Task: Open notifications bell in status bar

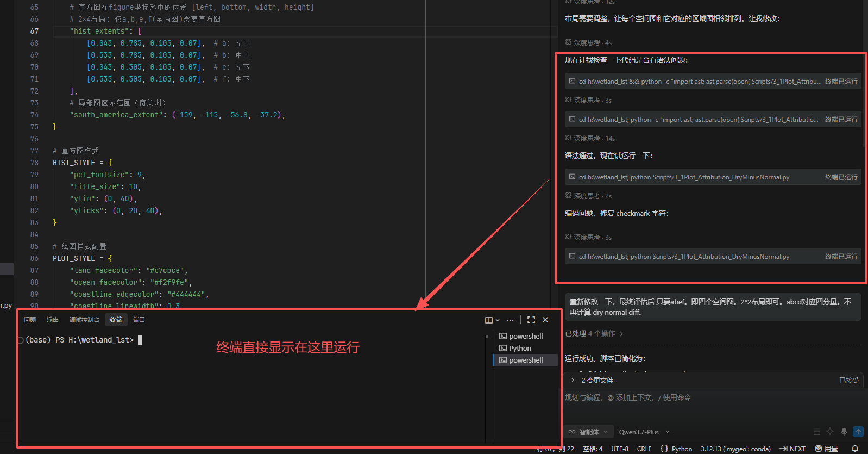Action: [x=855, y=449]
